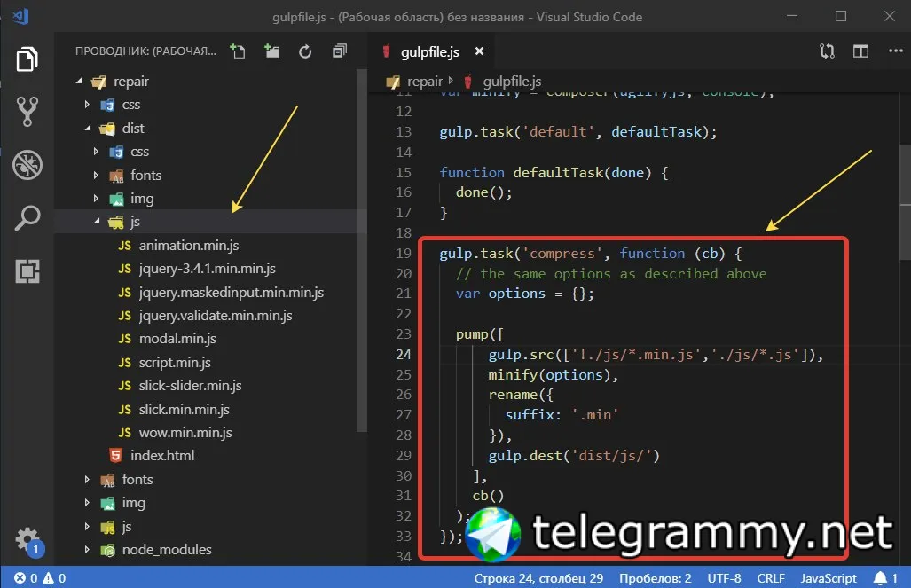Open the Extensions view
The image size is (911, 588).
(x=27, y=270)
